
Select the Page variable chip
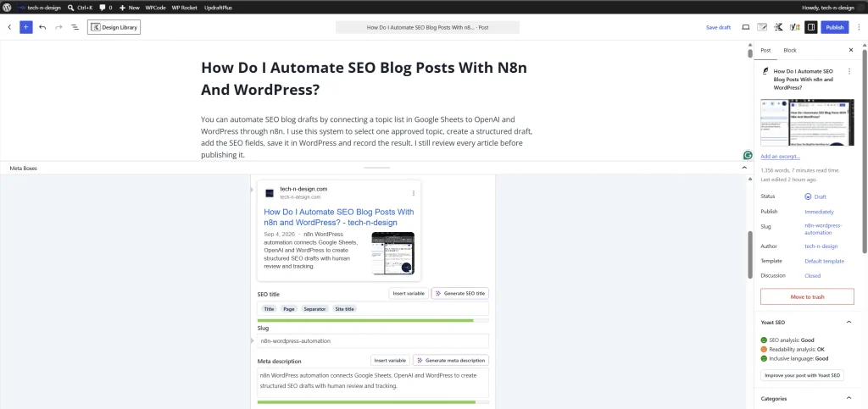[x=289, y=309]
